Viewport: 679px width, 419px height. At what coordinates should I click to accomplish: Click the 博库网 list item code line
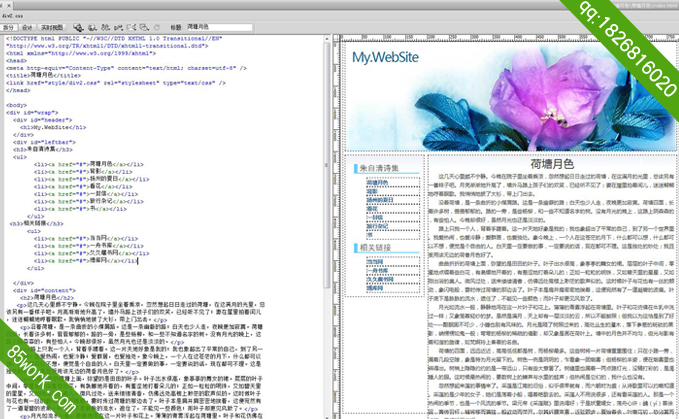tap(86, 261)
